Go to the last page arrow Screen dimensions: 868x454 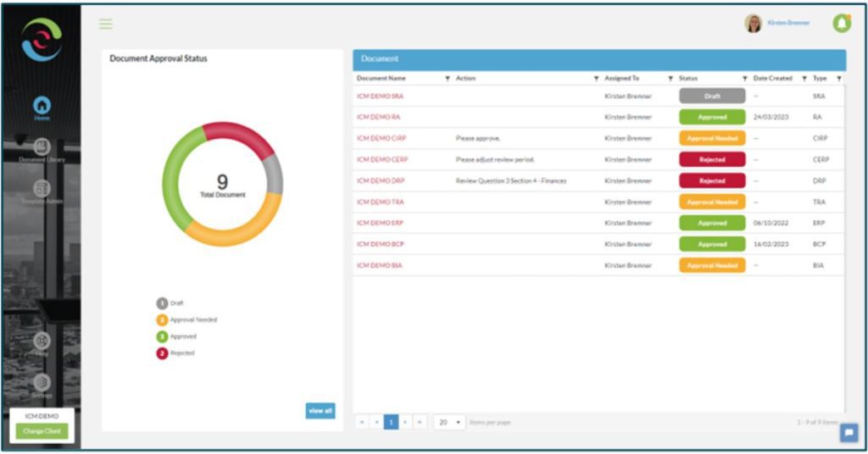(x=420, y=423)
